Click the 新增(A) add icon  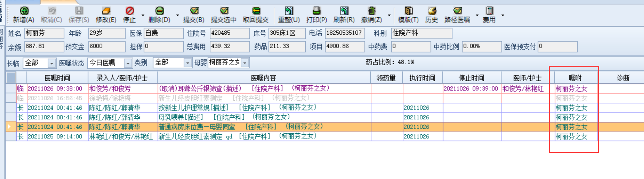pyautogui.click(x=24, y=11)
